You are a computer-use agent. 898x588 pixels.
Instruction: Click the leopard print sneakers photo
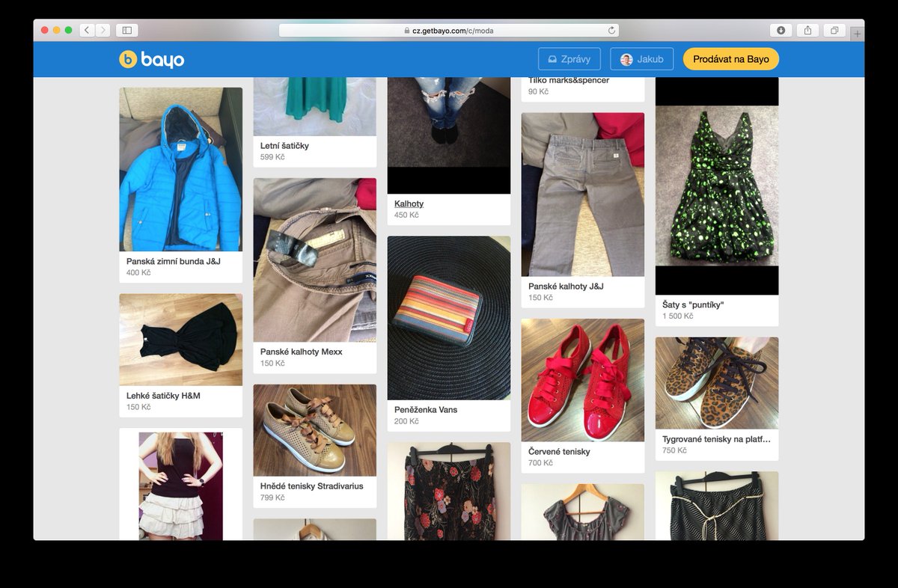click(x=716, y=383)
